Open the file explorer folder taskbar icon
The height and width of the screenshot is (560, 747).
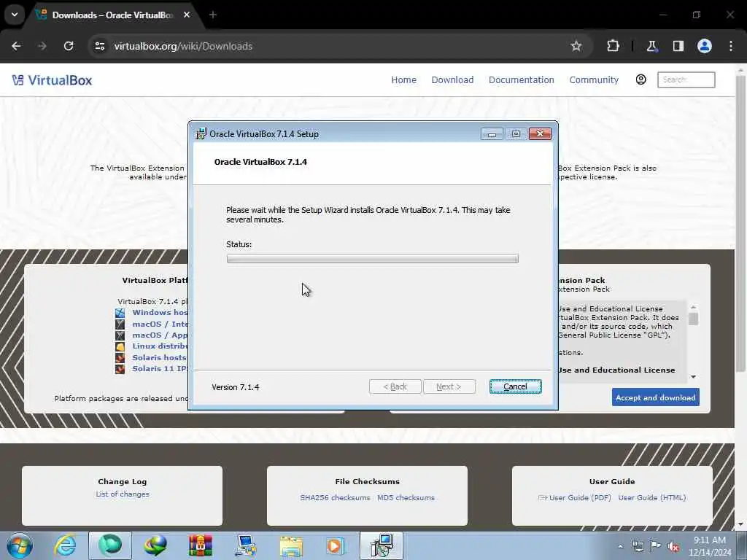(x=291, y=545)
